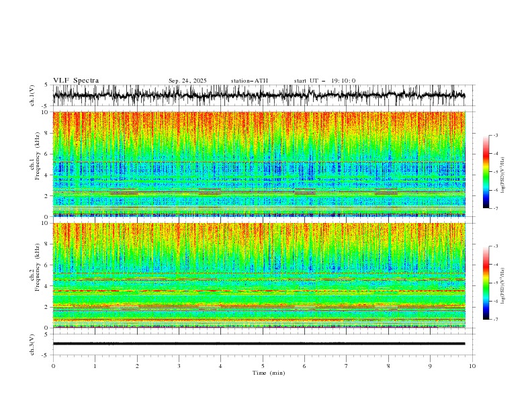The height and width of the screenshot is (411, 532).
Task: Select the "start UT = 19:10:0" text
Action: click(x=324, y=81)
